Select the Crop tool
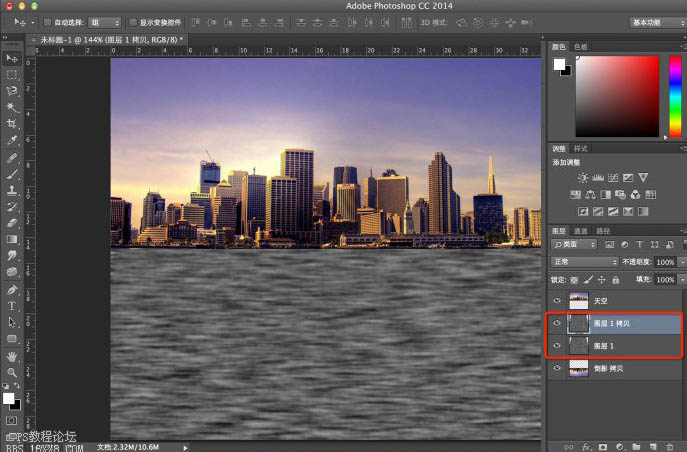Screen dimensions: 687x452 (12, 124)
